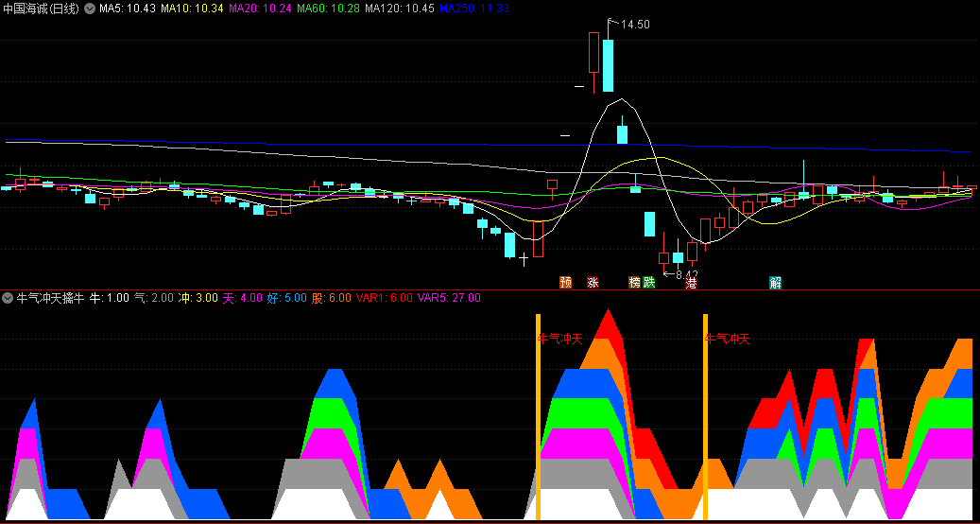Image resolution: width=980 pixels, height=524 pixels.
Task: Open the 榜 event marker icon
Action: tap(635, 283)
